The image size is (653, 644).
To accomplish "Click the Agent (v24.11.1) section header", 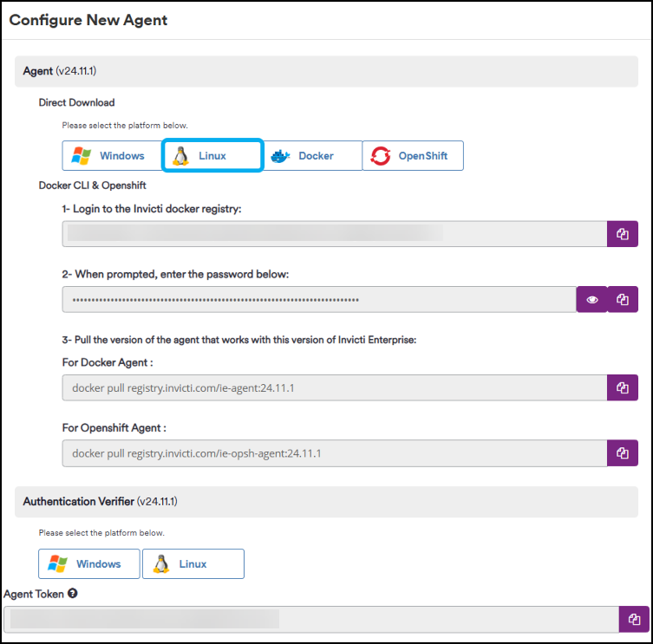I will click(326, 71).
